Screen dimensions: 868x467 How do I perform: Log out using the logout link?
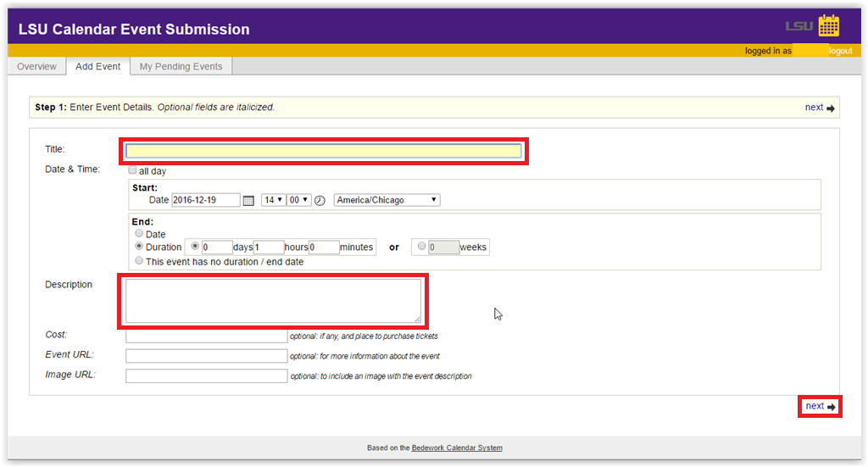[840, 51]
